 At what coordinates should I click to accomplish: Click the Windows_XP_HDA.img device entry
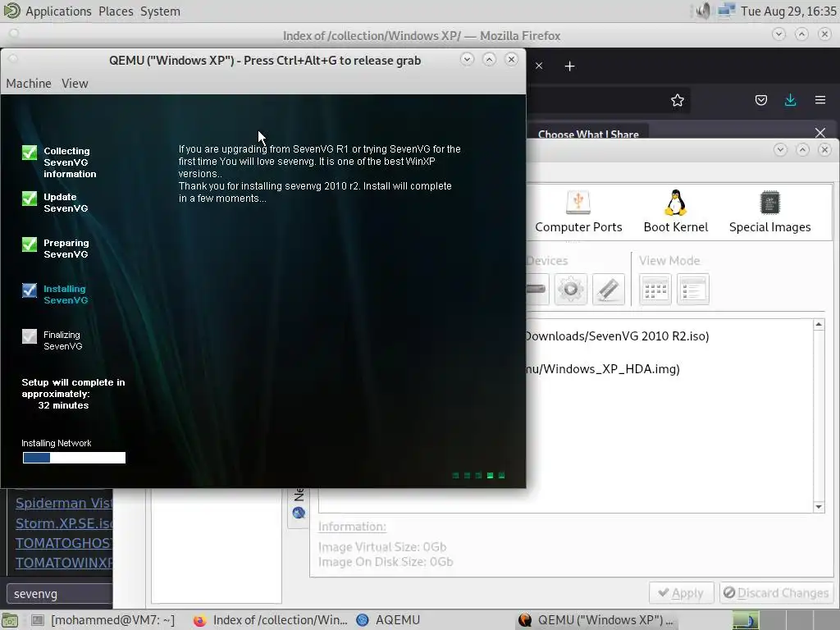click(x=603, y=369)
